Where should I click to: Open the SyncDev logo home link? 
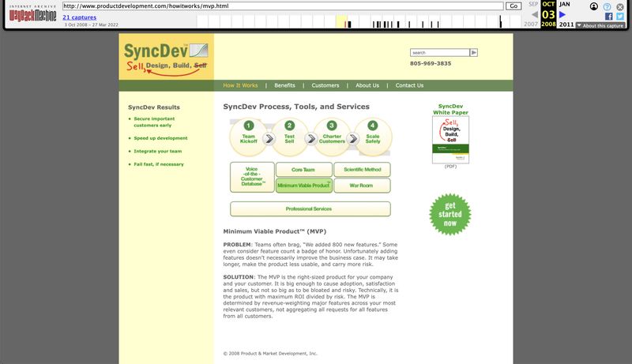pyautogui.click(x=166, y=58)
